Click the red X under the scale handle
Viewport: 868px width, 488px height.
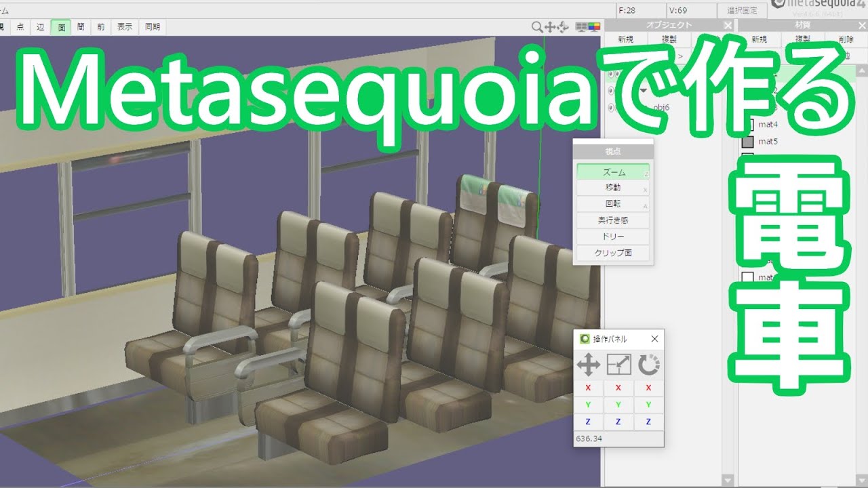[x=618, y=388]
